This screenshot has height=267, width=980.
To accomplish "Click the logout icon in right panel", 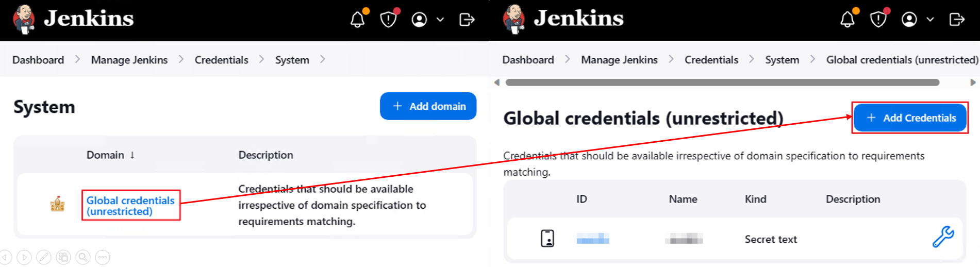I will [956, 20].
